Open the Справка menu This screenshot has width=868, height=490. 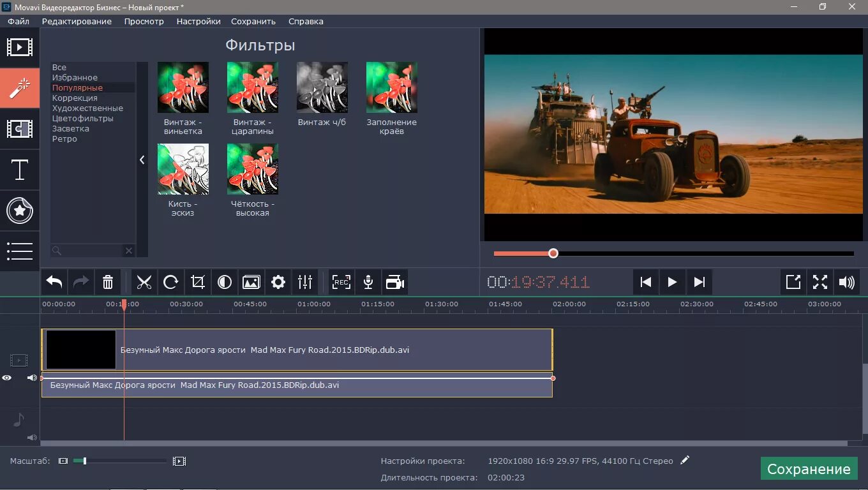(306, 21)
